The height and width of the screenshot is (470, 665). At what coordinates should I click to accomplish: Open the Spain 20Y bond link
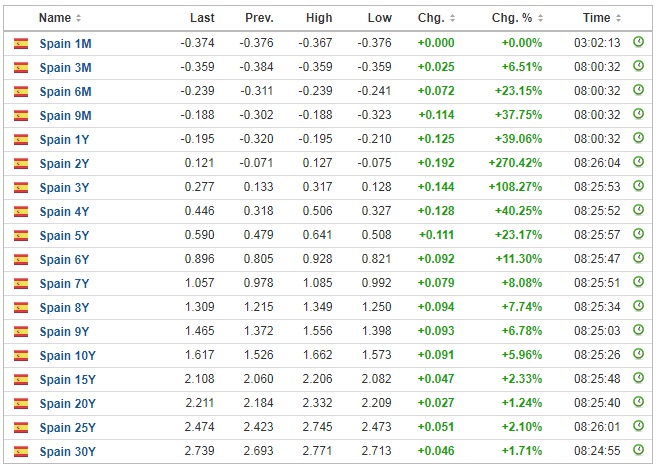pyautogui.click(x=67, y=403)
